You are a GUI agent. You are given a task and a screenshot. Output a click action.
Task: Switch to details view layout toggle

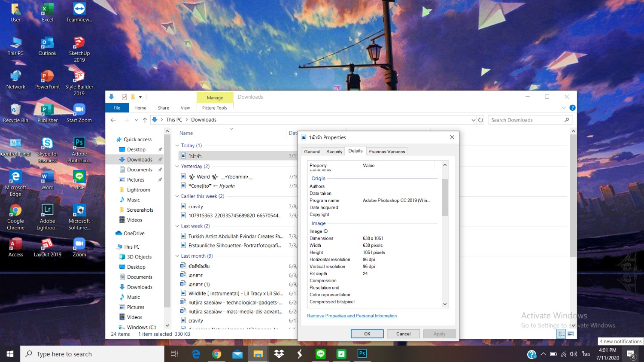(x=561, y=334)
